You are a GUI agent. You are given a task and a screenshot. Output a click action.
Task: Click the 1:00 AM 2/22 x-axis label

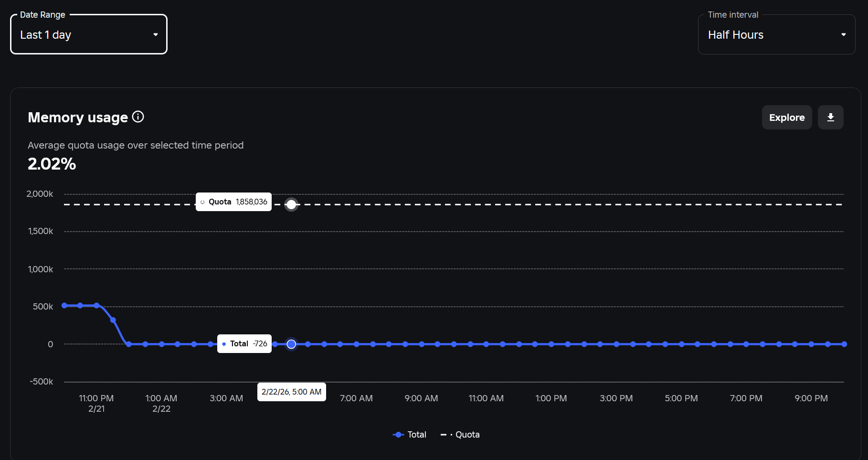(x=161, y=403)
